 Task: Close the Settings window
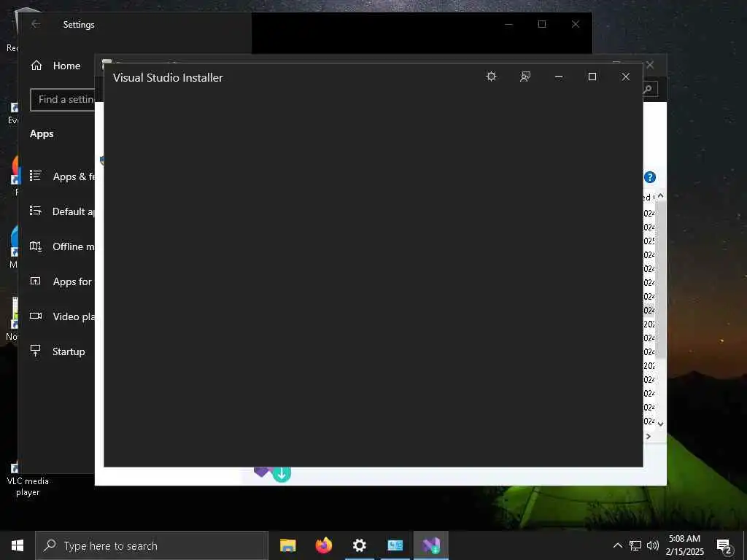click(576, 24)
